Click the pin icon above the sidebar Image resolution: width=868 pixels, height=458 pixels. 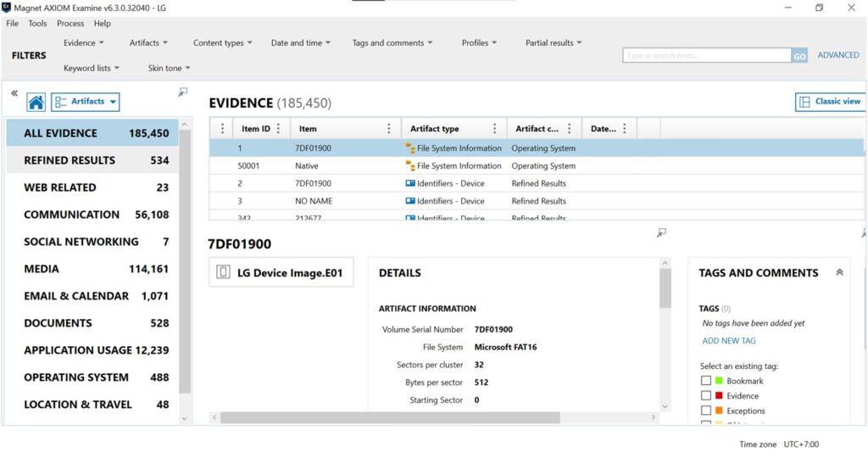tap(183, 92)
